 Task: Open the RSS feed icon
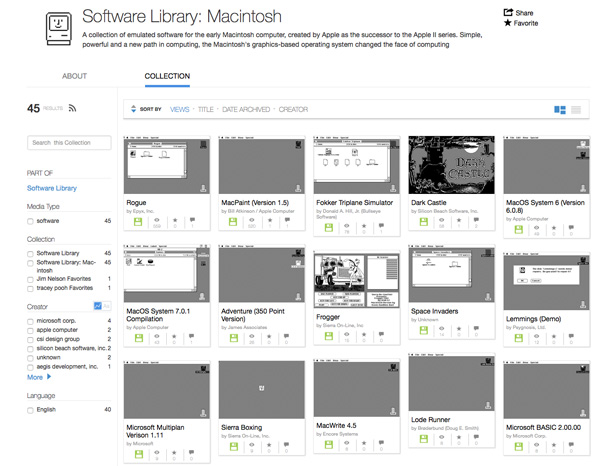72,108
